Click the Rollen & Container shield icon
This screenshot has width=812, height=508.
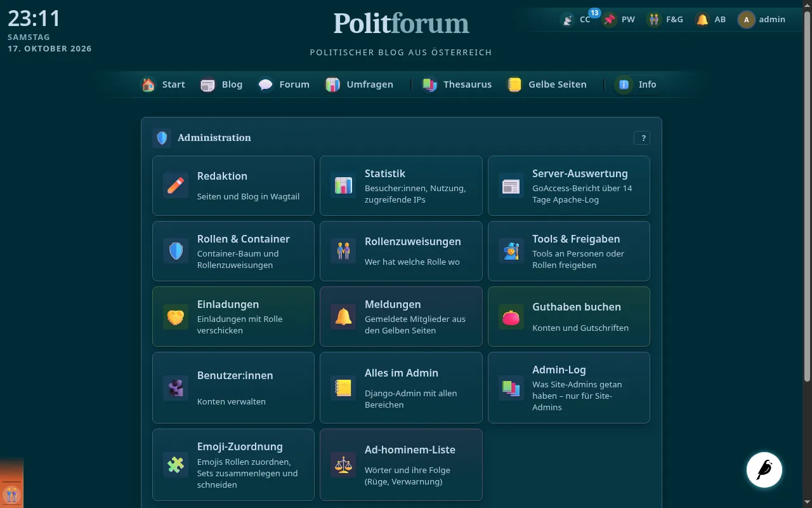pyautogui.click(x=176, y=251)
